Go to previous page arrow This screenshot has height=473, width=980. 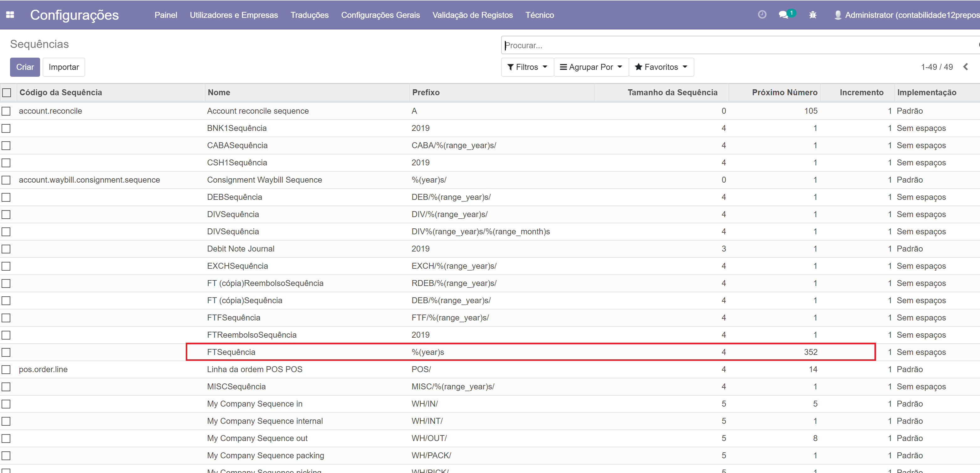966,67
